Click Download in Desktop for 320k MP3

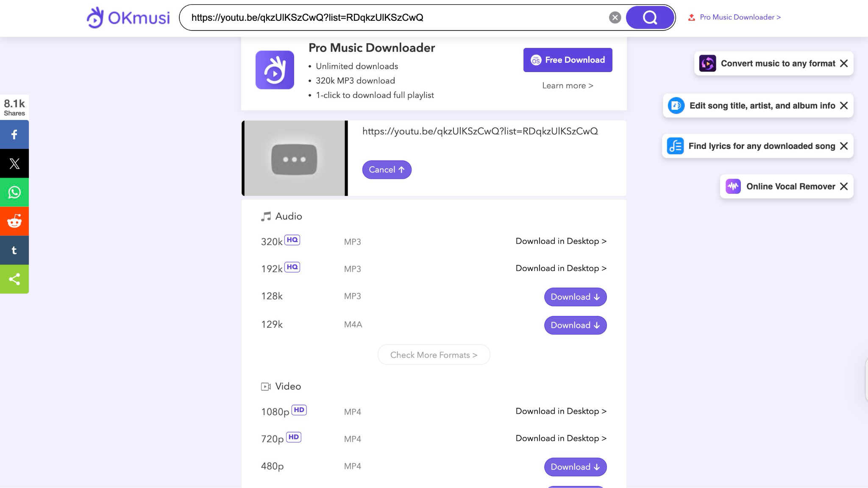coord(561,241)
